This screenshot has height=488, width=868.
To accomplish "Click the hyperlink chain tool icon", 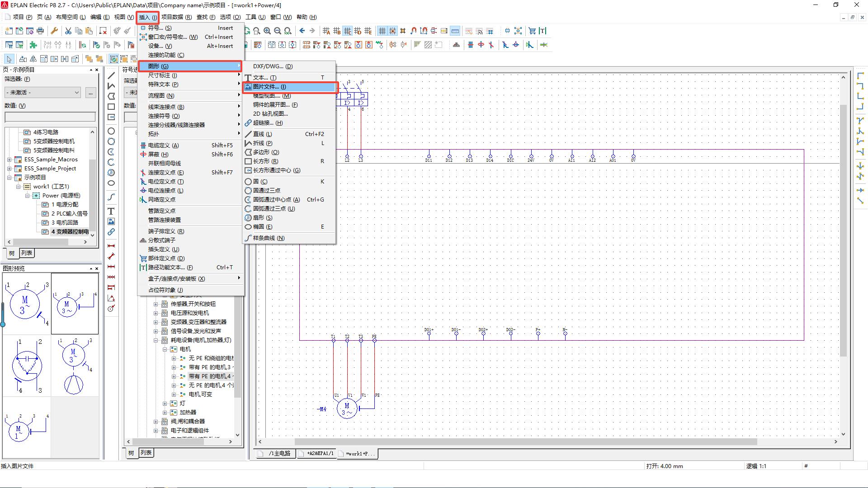I will [111, 232].
